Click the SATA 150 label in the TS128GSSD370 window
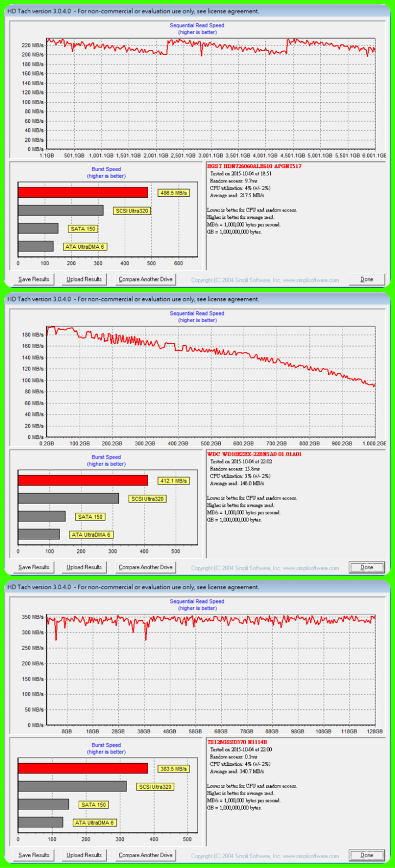395x868 pixels. (x=93, y=804)
